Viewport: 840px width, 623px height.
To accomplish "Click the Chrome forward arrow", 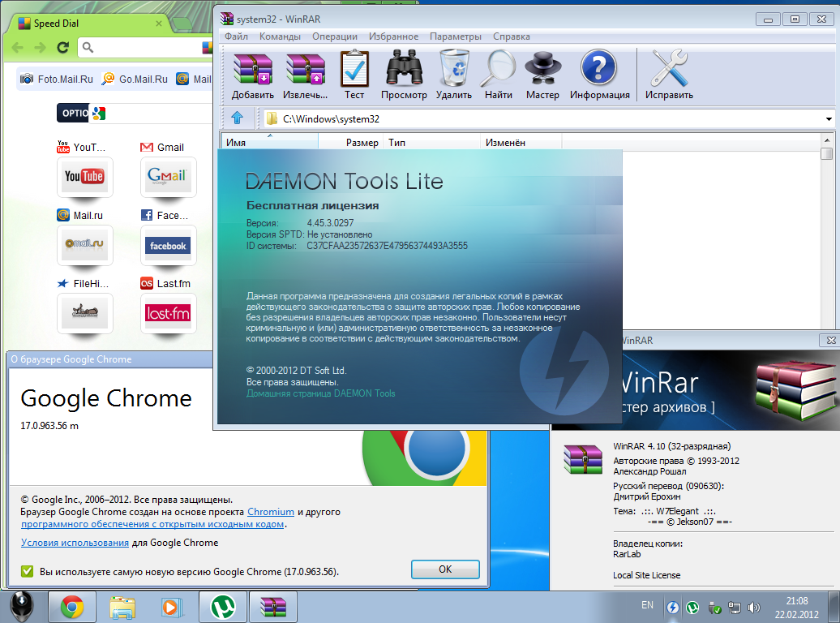I will tap(40, 48).
